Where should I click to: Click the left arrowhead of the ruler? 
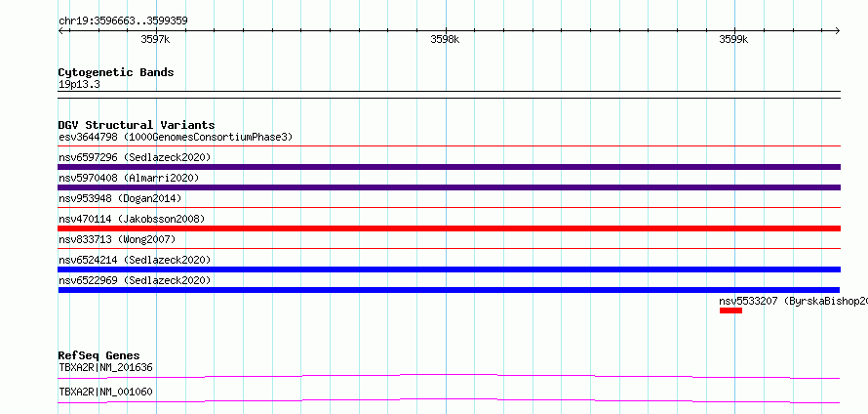60,31
